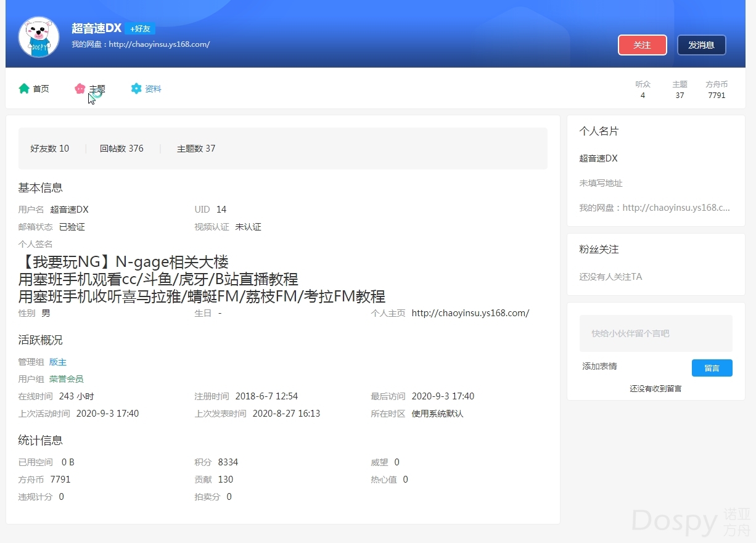The width and height of the screenshot is (756, 543).
Task: Click the 回帖数 376 link
Action: point(121,149)
